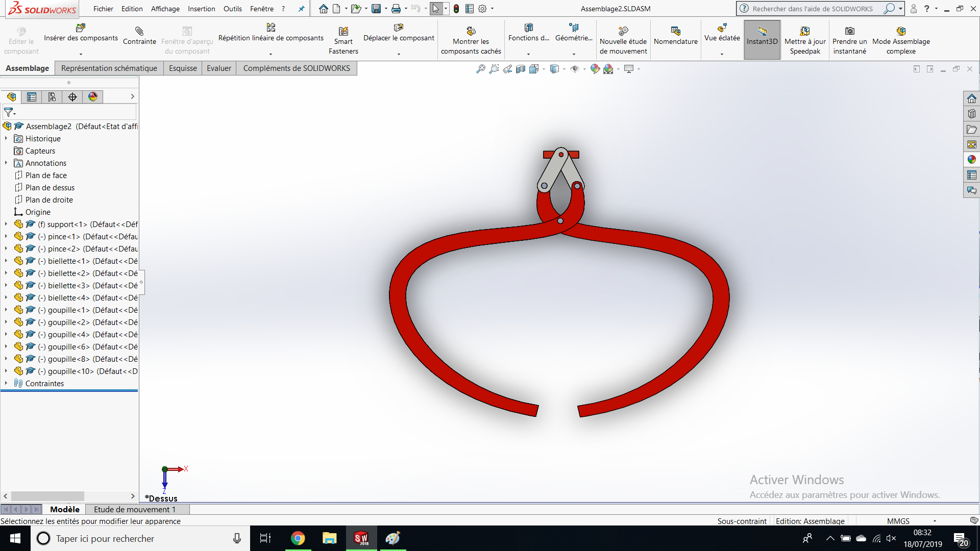Click the Apparences color ball in the right task pane
This screenshot has width=980, height=551.
[x=971, y=160]
